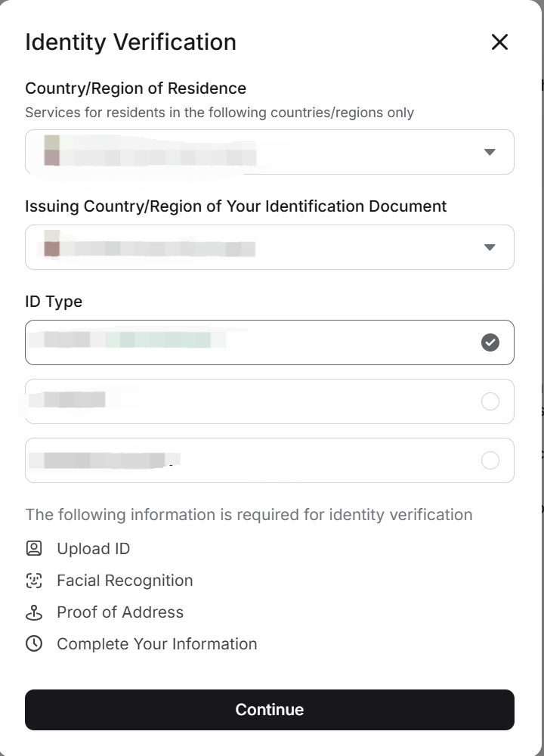Screen dimensions: 544x756
Task: Click the Complete Your Information label
Action: (x=156, y=644)
